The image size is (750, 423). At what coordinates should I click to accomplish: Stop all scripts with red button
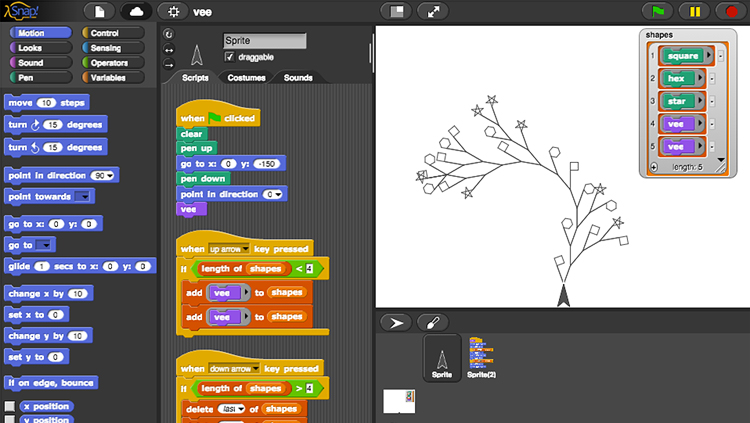pos(731,11)
